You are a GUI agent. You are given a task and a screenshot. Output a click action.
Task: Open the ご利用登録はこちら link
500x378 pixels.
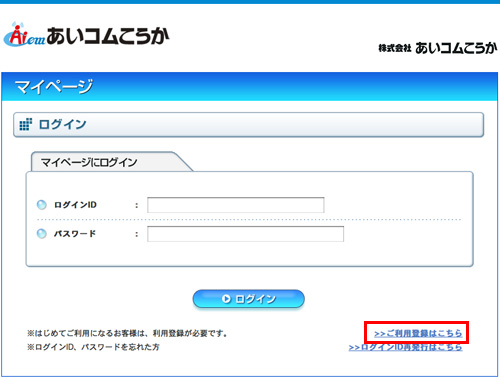pyautogui.click(x=418, y=333)
